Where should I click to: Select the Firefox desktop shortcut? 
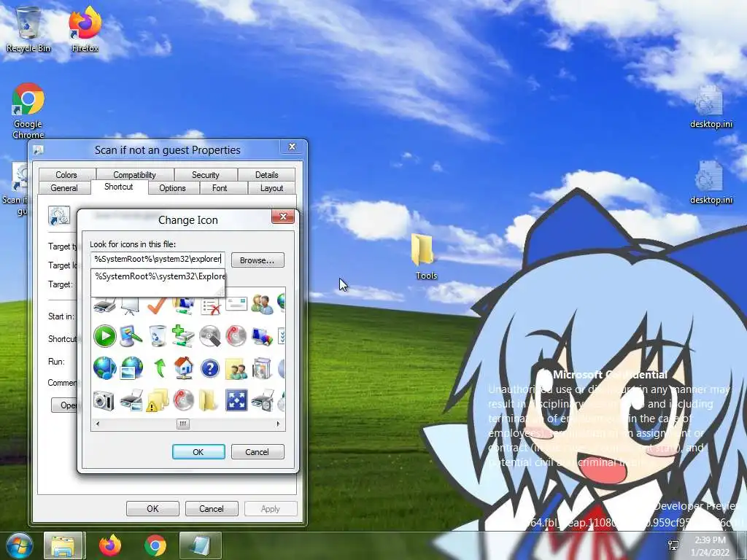click(x=85, y=29)
